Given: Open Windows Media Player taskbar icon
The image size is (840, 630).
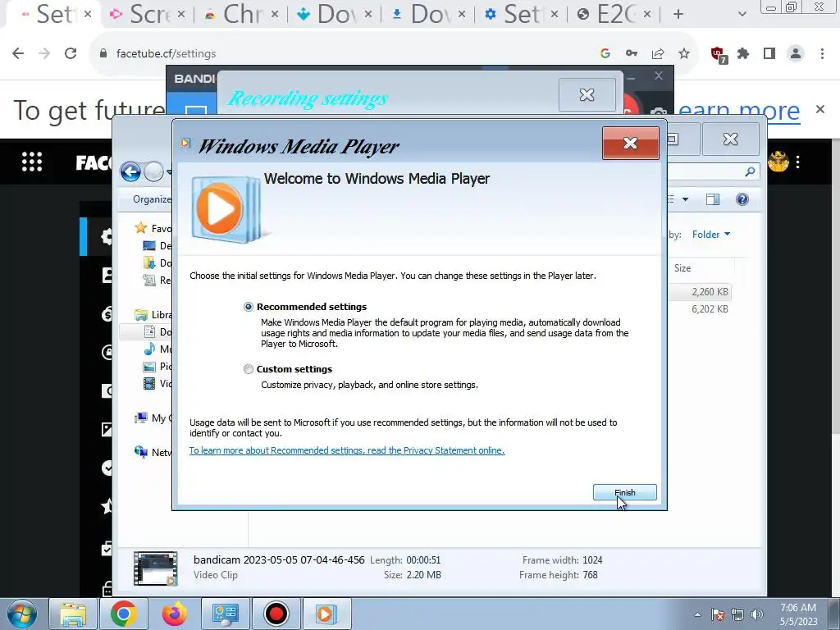Looking at the screenshot, I should (326, 614).
